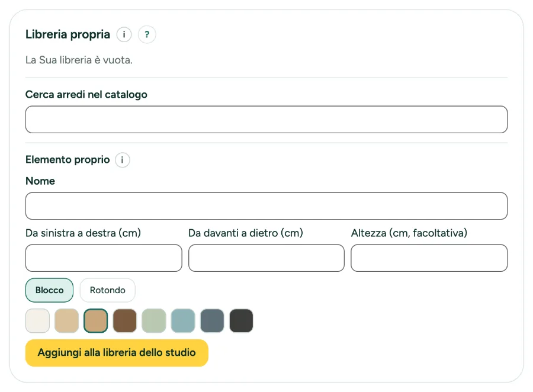Choose the Blocco shape option
Screen dimensions: 533x392
pyautogui.click(x=49, y=290)
